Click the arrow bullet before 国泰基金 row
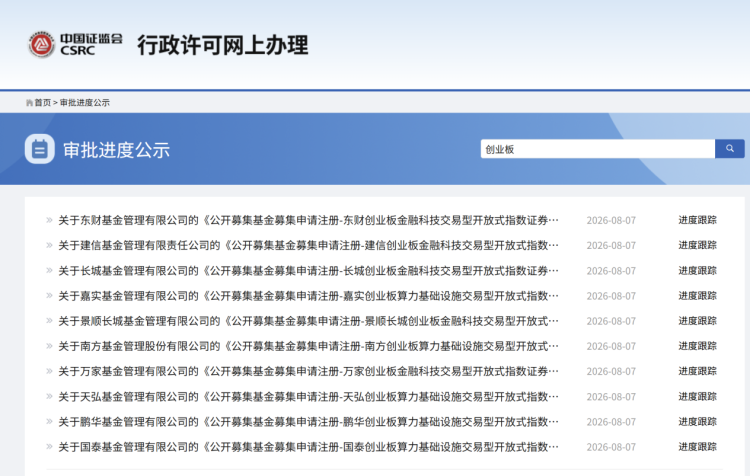 coord(49,447)
